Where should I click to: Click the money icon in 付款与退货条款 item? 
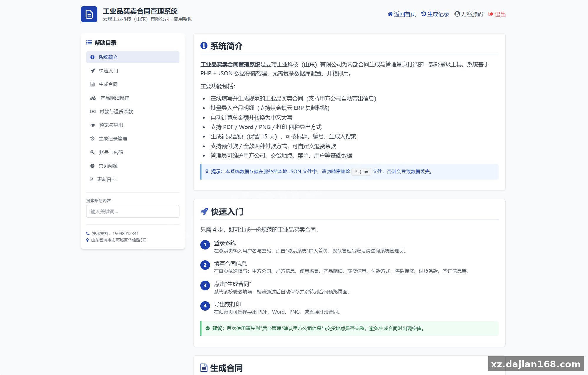(93, 112)
